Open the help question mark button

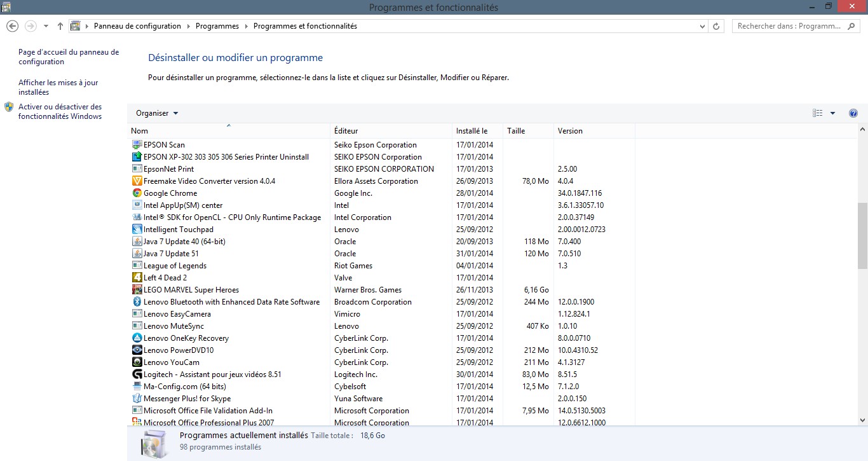(x=853, y=113)
